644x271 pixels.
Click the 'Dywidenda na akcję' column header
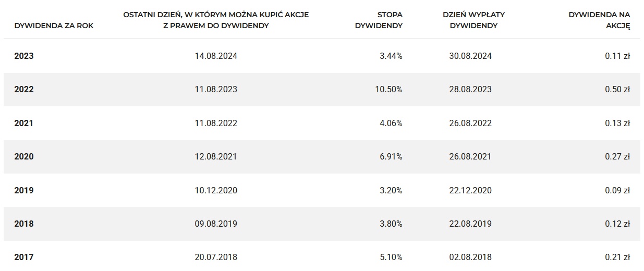tap(599, 20)
